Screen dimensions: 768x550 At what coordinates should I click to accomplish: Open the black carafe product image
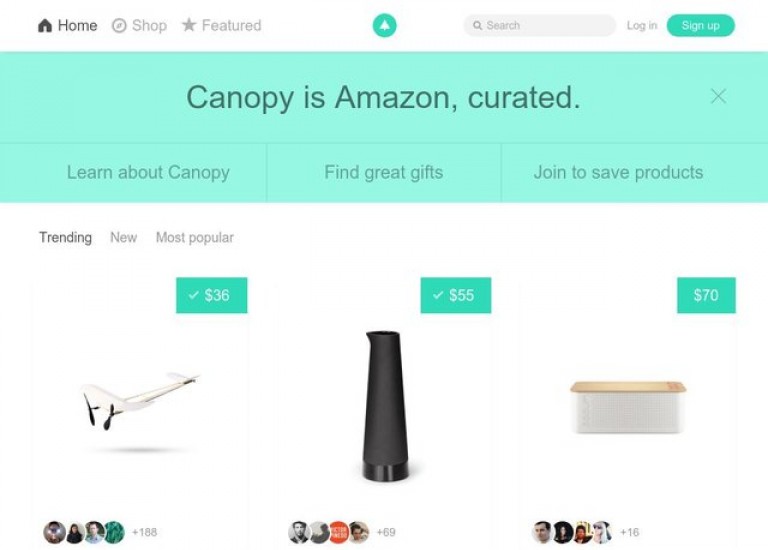(385, 406)
